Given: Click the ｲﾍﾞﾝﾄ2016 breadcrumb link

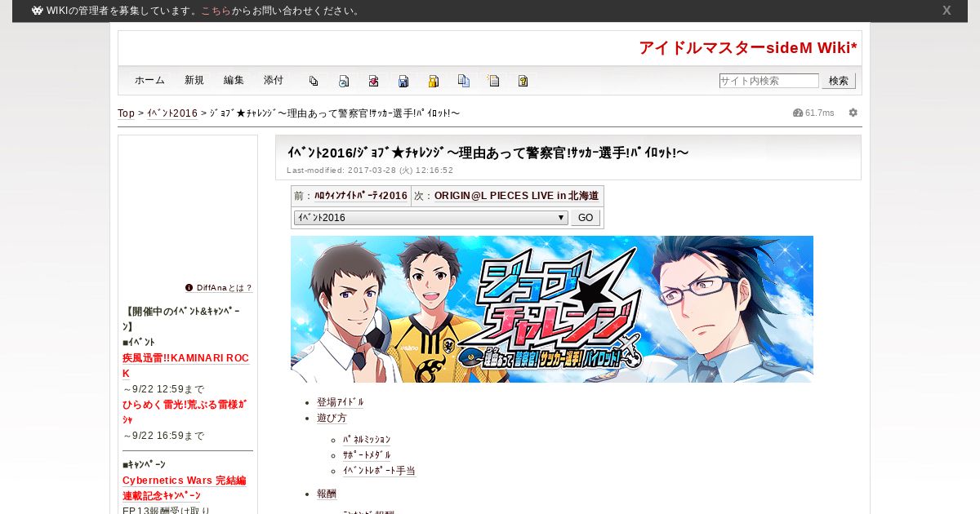Looking at the screenshot, I should (172, 113).
